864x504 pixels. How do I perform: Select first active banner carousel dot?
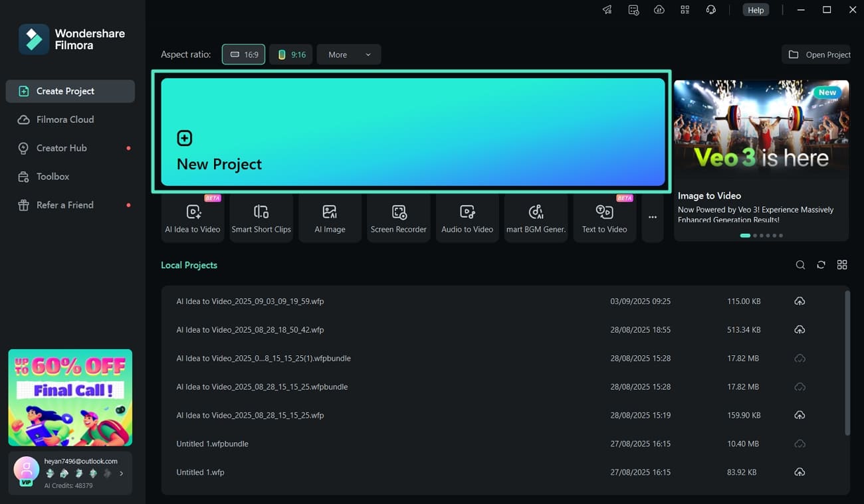tap(745, 235)
